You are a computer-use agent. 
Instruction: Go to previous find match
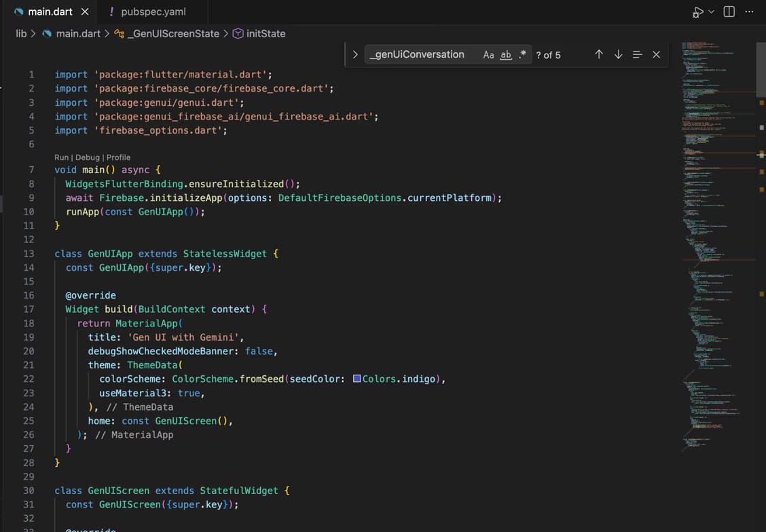coord(599,55)
